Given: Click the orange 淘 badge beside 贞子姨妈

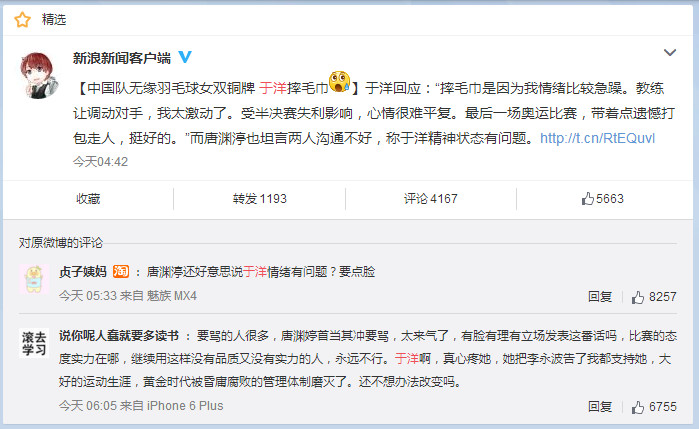Looking at the screenshot, I should 121,271.
